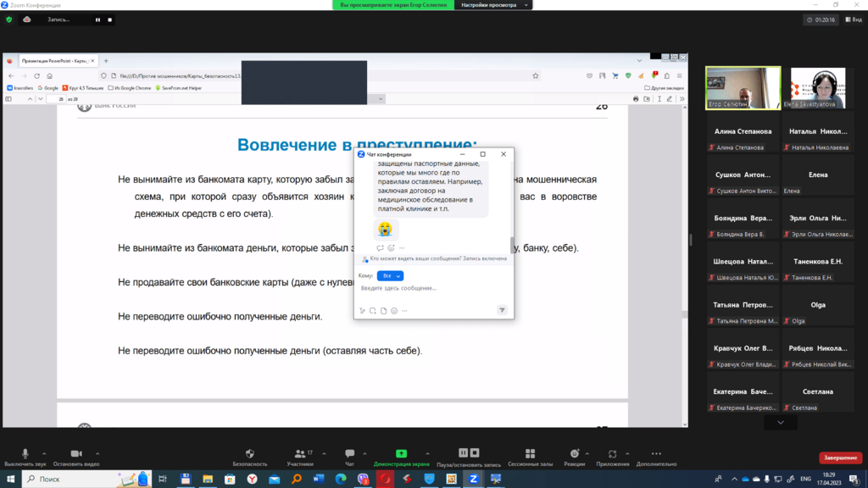Image resolution: width=868 pixels, height=488 pixels.
Task: Click the chat window scrollbar
Action: [x=512, y=244]
